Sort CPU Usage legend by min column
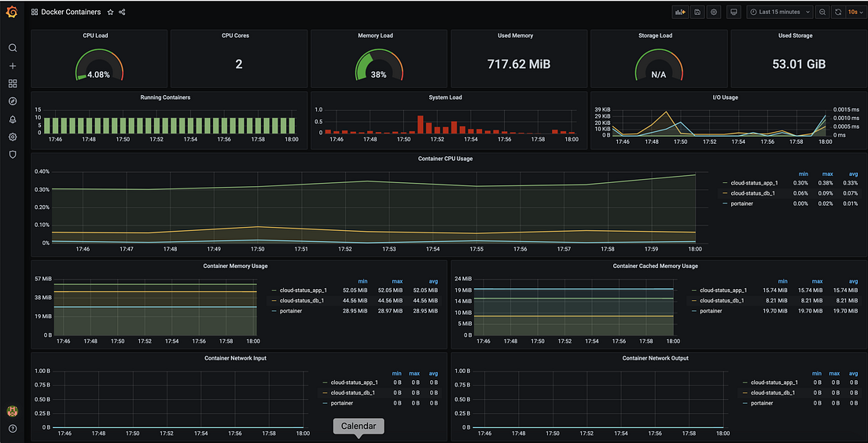 tap(803, 174)
